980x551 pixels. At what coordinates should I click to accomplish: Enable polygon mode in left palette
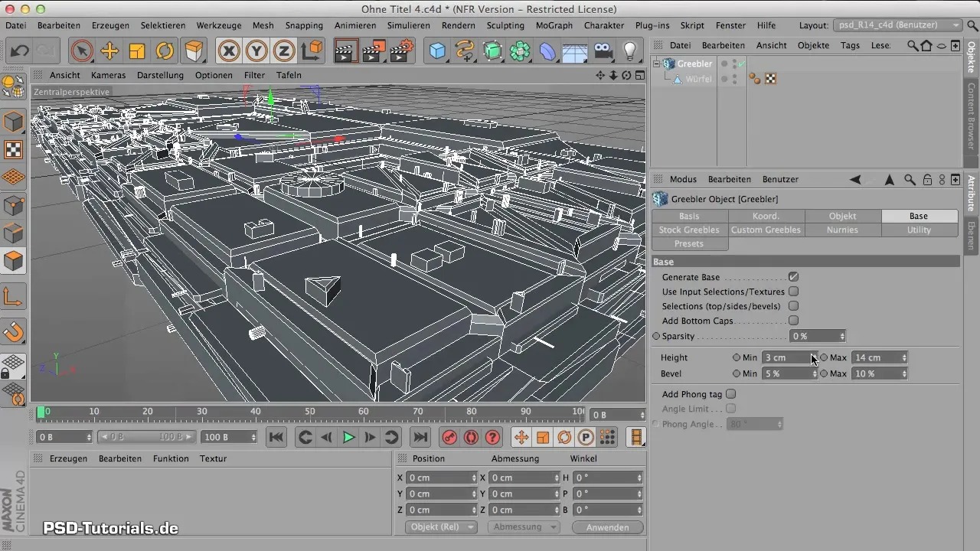[x=14, y=261]
